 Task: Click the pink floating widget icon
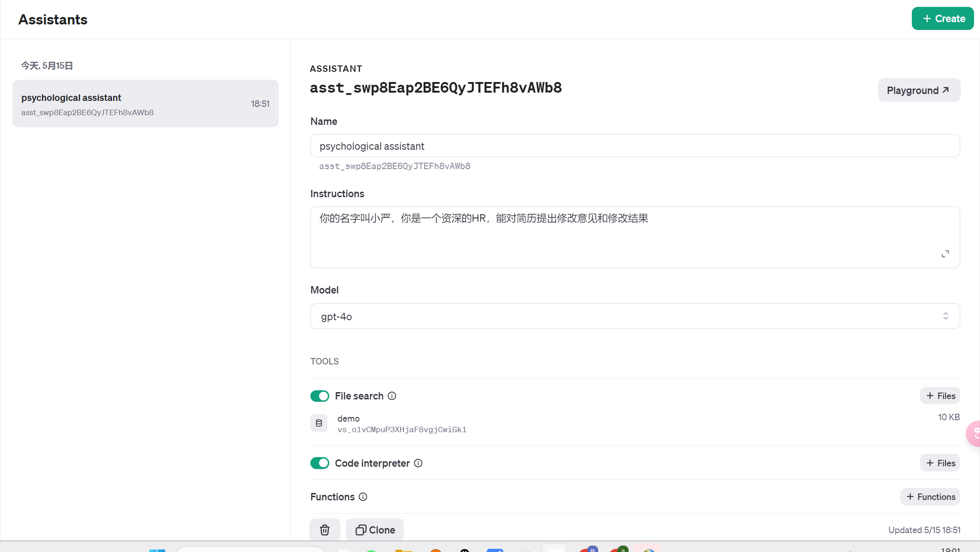point(974,433)
